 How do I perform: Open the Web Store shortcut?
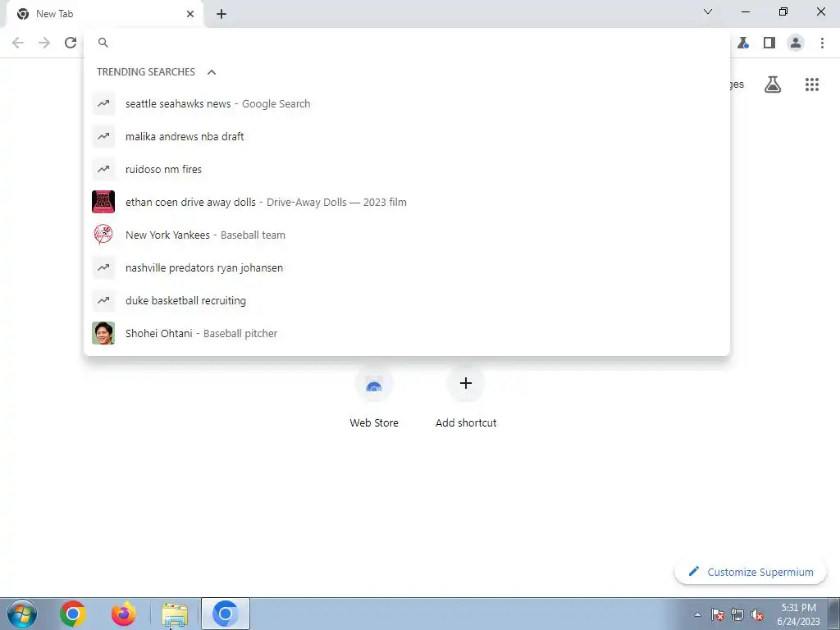click(374, 397)
